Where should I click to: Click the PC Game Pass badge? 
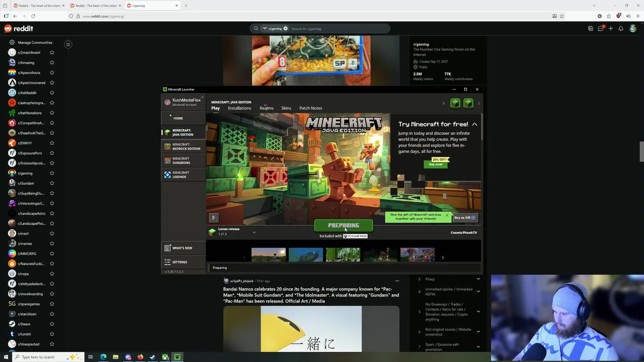tap(355, 236)
